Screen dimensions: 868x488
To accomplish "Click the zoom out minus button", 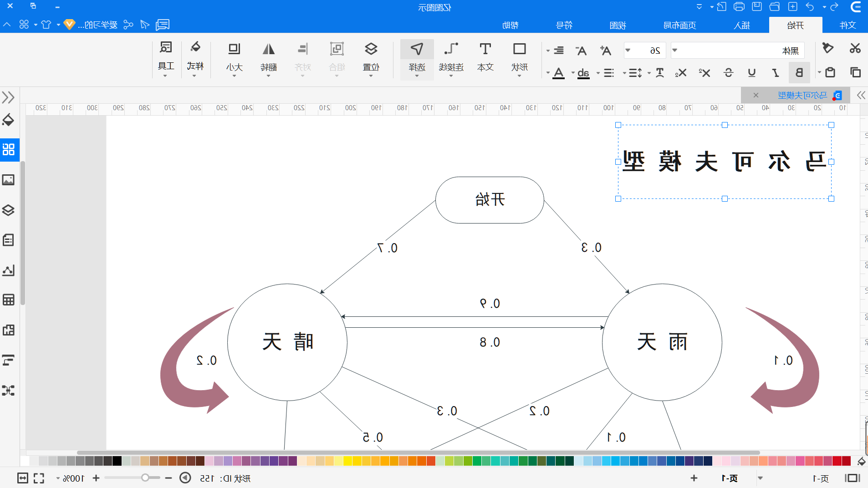I will click(x=168, y=478).
